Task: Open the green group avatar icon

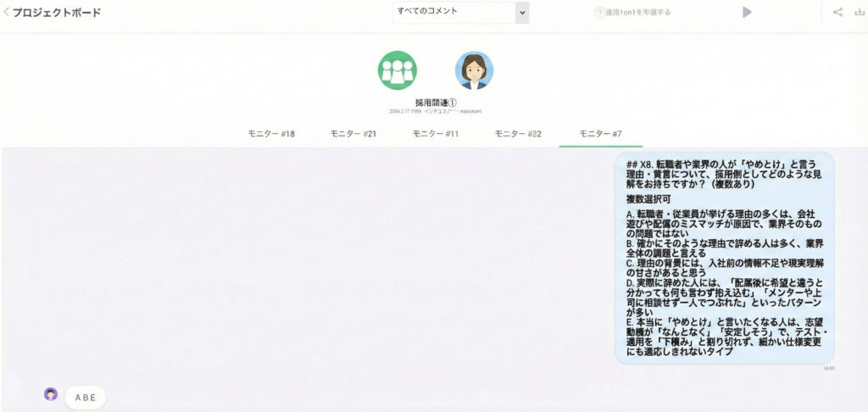Action: pyautogui.click(x=397, y=70)
